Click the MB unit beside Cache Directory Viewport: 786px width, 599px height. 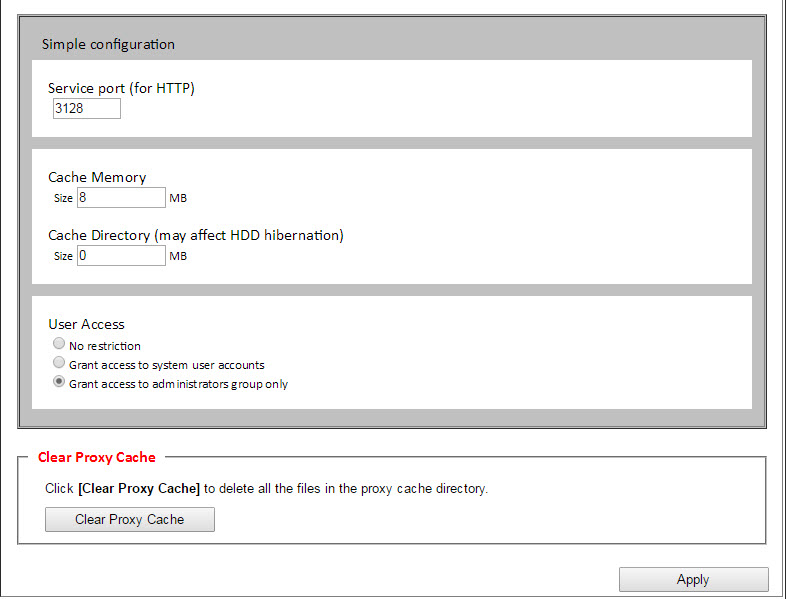pos(178,256)
